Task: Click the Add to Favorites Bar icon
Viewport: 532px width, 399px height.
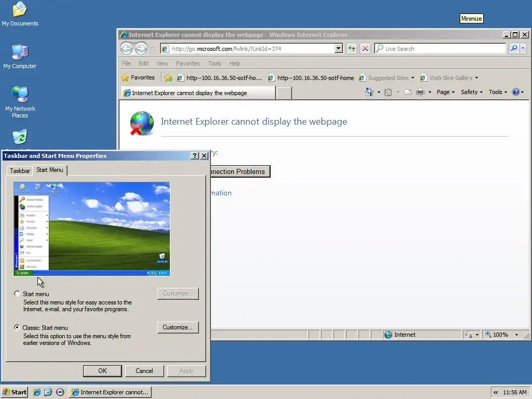Action: pyautogui.click(x=168, y=78)
